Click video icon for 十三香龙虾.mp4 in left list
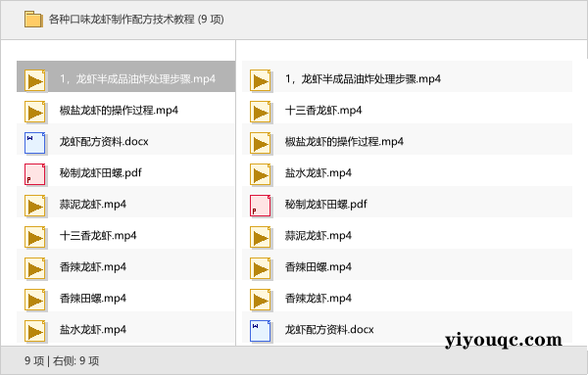The height and width of the screenshot is (375, 588). tap(35, 238)
